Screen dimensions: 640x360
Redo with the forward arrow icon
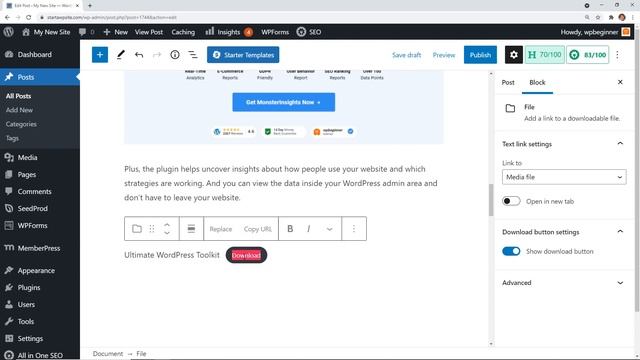(157, 55)
